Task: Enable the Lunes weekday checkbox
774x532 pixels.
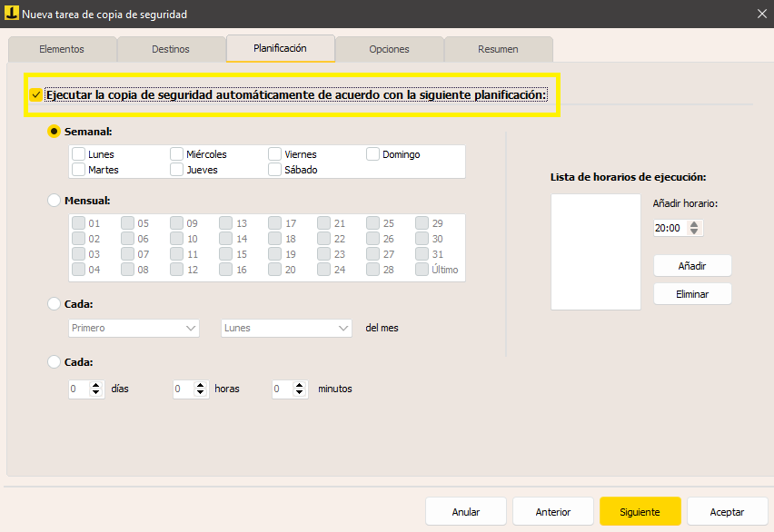Action: tap(79, 154)
